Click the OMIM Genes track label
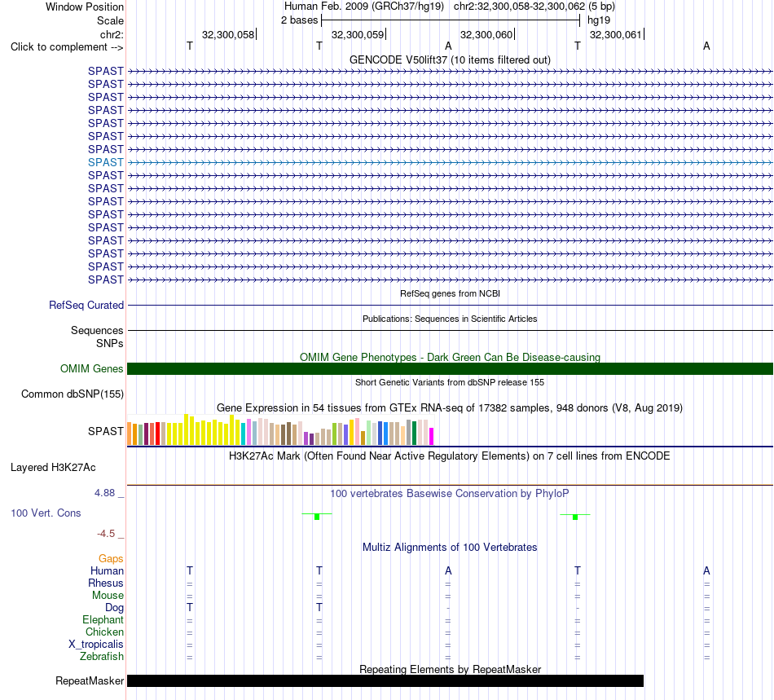774x700 pixels. pos(92,369)
